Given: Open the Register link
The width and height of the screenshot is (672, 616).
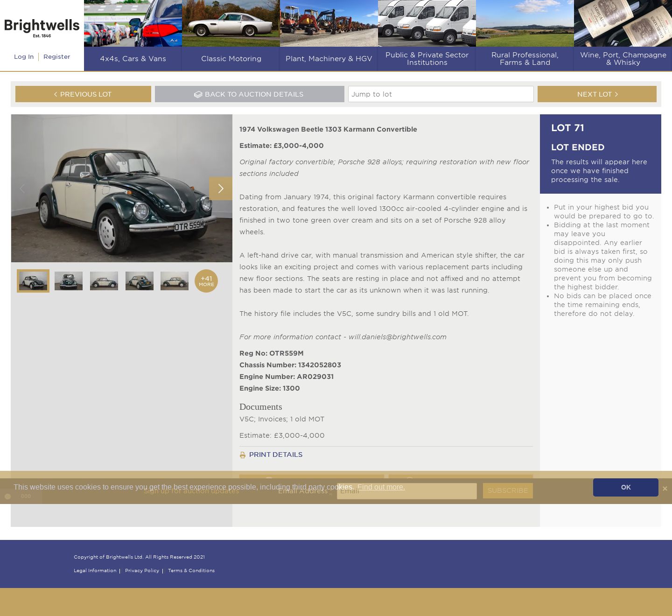Looking at the screenshot, I should pyautogui.click(x=56, y=56).
